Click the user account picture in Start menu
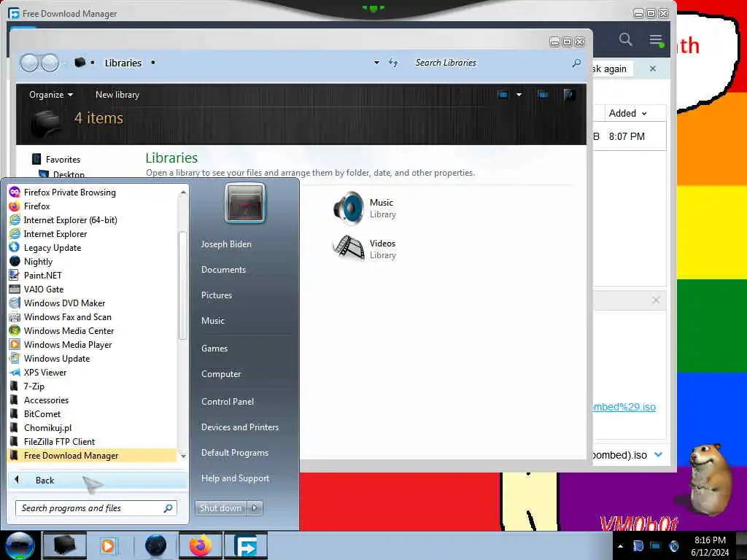This screenshot has width=747, height=560. point(245,203)
